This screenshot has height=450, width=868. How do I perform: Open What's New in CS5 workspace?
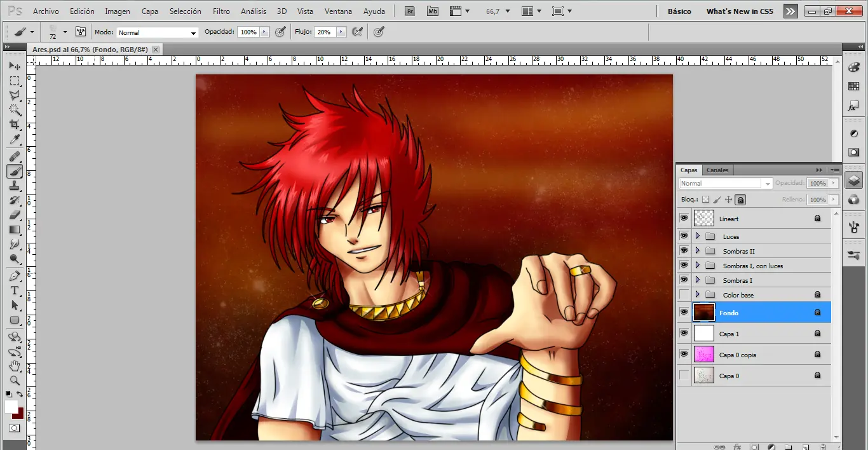pyautogui.click(x=740, y=11)
